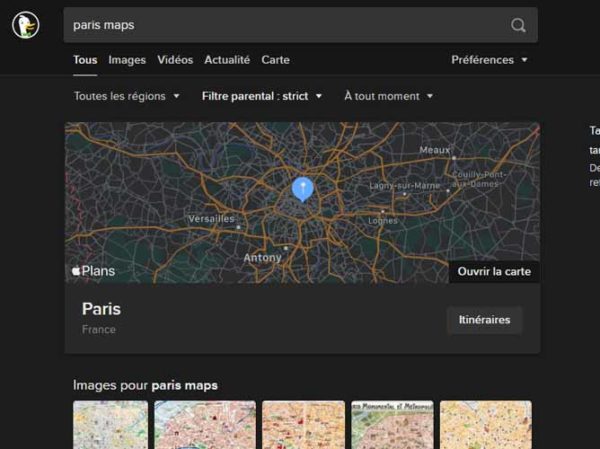Click the Versailles label on the map
Image resolution: width=600 pixels, height=449 pixels.
(x=211, y=219)
